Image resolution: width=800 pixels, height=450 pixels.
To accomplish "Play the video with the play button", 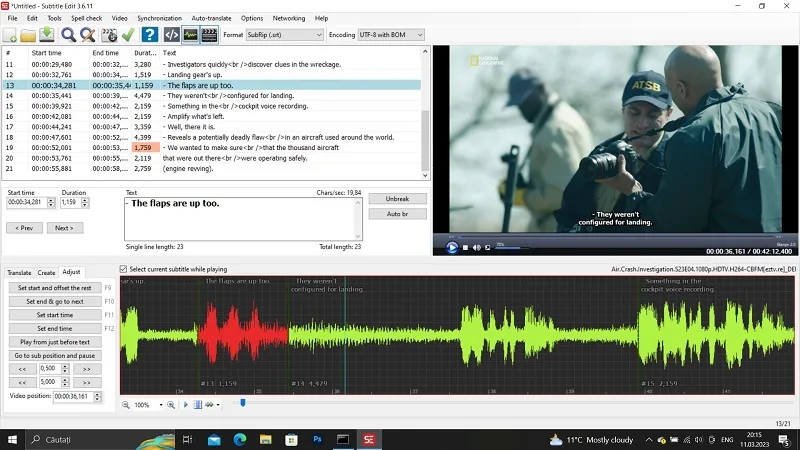I will click(452, 247).
